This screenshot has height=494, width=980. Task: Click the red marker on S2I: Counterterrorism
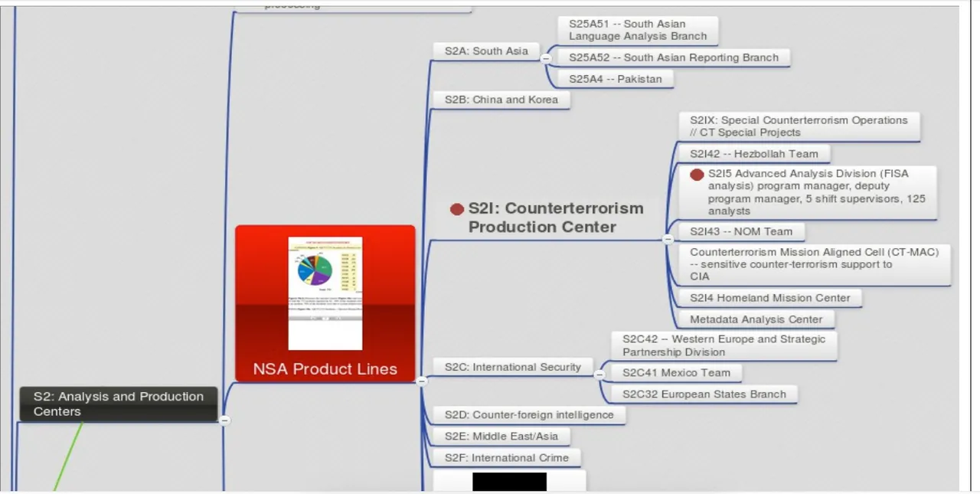(457, 209)
